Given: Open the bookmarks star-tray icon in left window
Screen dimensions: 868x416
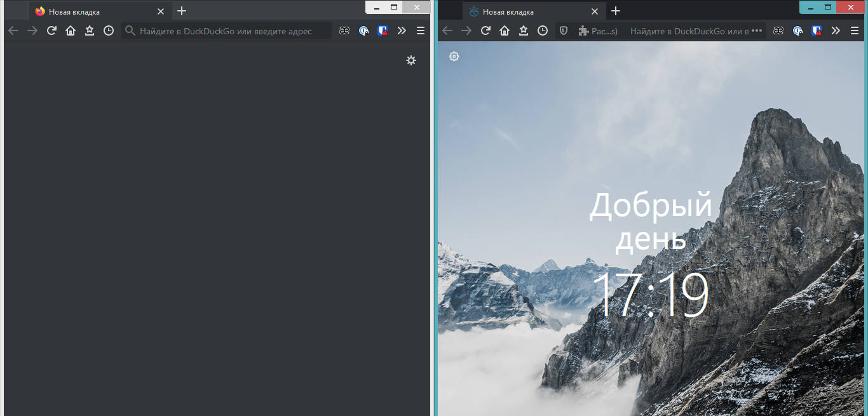Looking at the screenshot, I should point(90,30).
